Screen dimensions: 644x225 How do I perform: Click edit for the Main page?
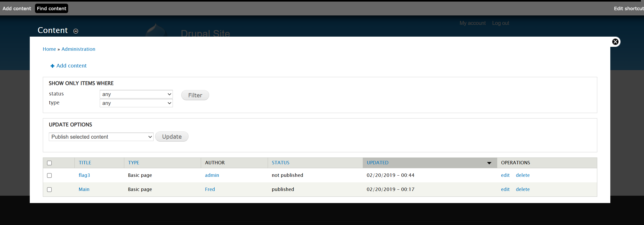pyautogui.click(x=505, y=189)
